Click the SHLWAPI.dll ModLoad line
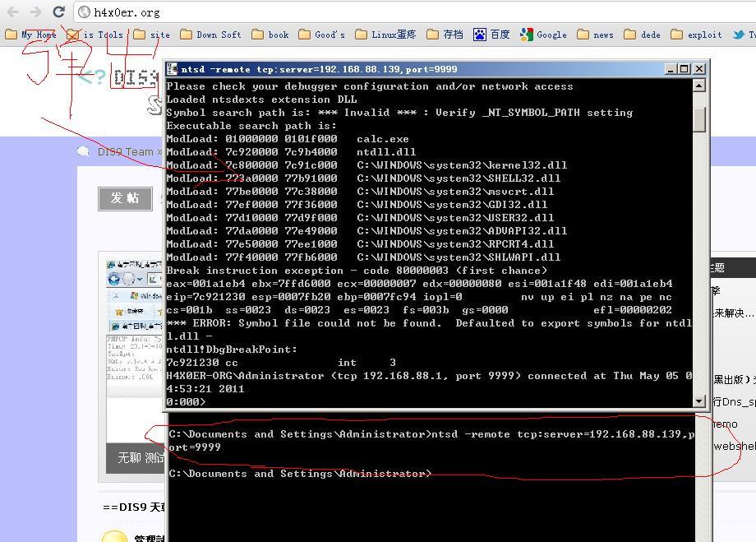 click(x=363, y=257)
